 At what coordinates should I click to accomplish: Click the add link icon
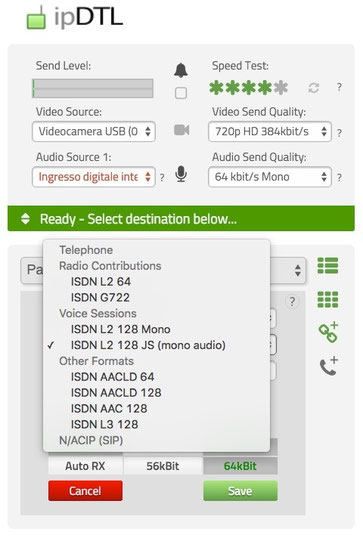328,332
